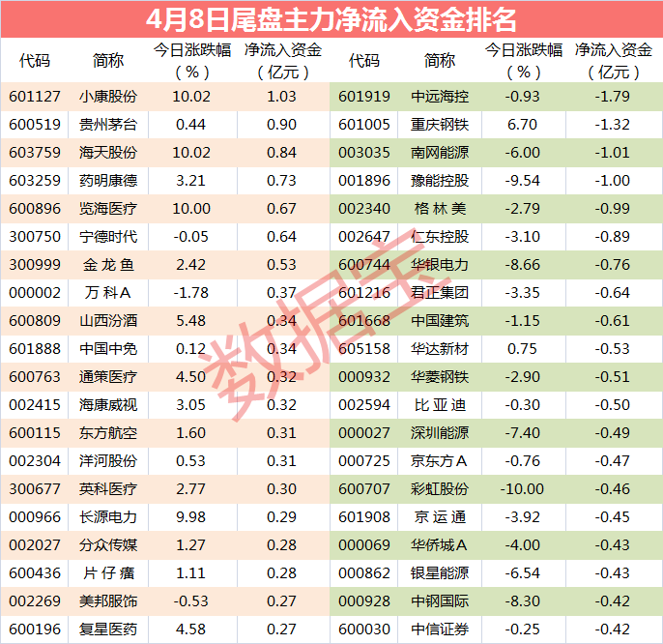Click stock code 600196
The width and height of the screenshot is (663, 644).
[x=35, y=629]
